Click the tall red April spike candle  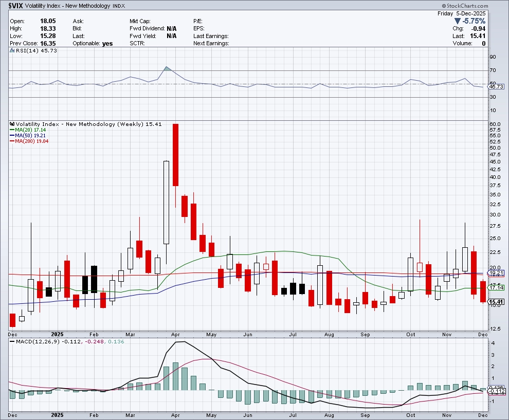tap(175, 154)
